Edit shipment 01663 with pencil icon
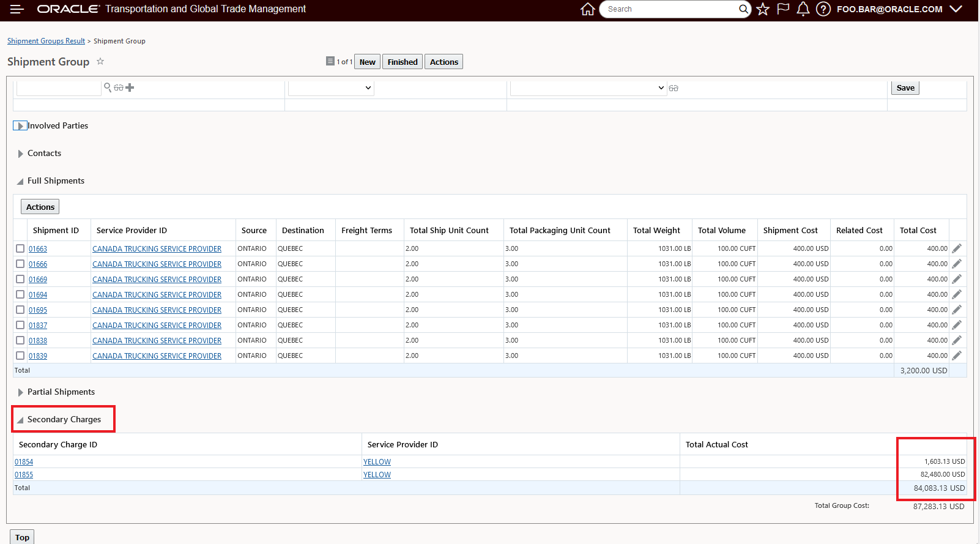Image resolution: width=980 pixels, height=544 pixels. pyautogui.click(x=957, y=248)
